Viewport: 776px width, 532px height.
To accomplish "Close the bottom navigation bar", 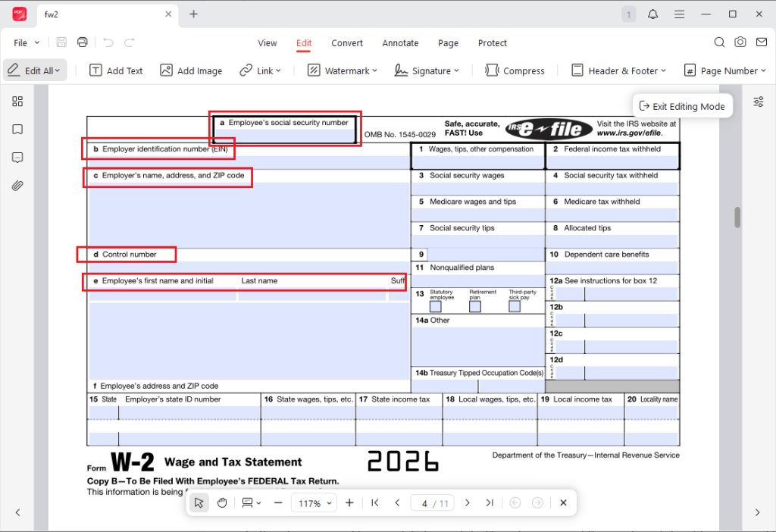I will 563,502.
